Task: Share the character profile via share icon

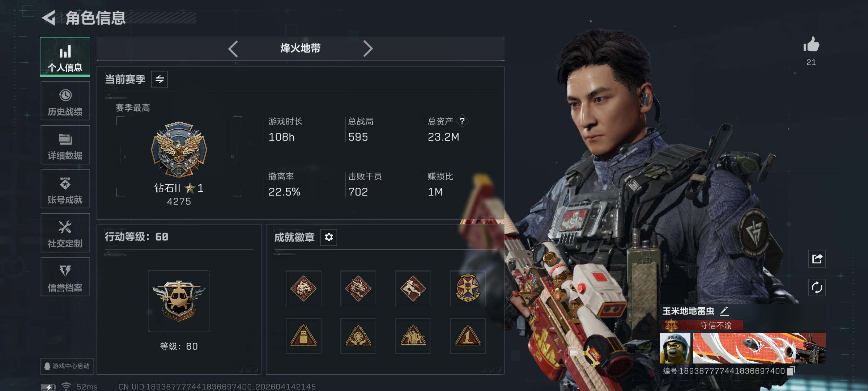Action: tap(817, 258)
